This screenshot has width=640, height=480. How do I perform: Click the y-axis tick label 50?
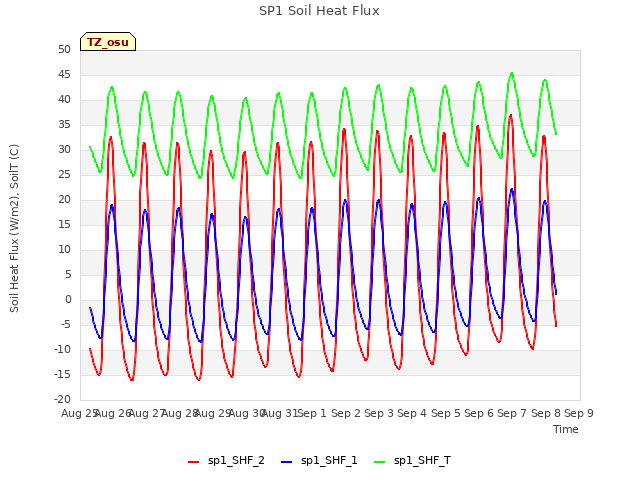[64, 50]
